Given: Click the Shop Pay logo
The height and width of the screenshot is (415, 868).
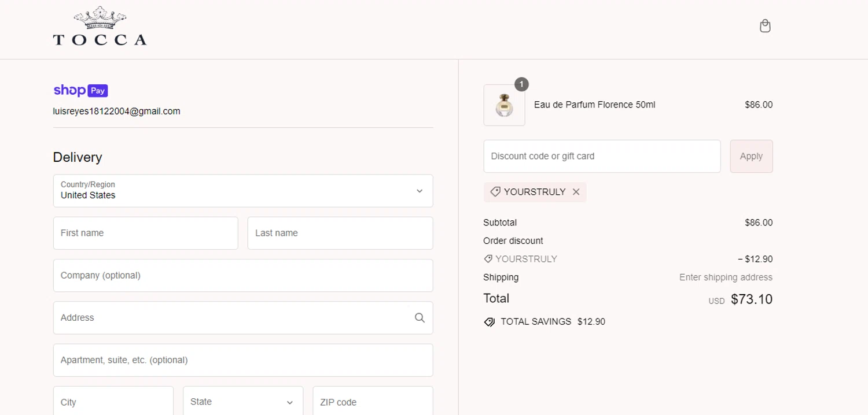Looking at the screenshot, I should point(80,90).
